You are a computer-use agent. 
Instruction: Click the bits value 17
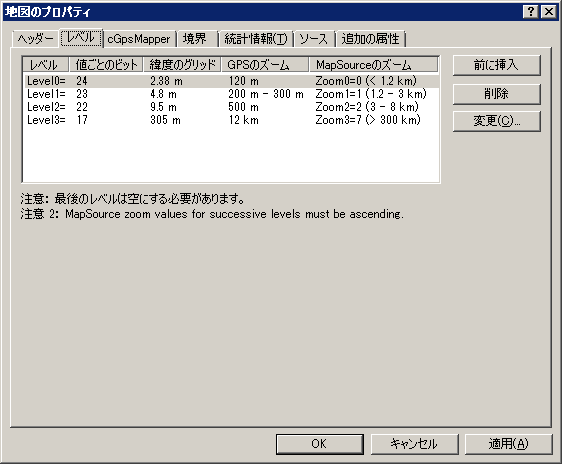pos(82,120)
